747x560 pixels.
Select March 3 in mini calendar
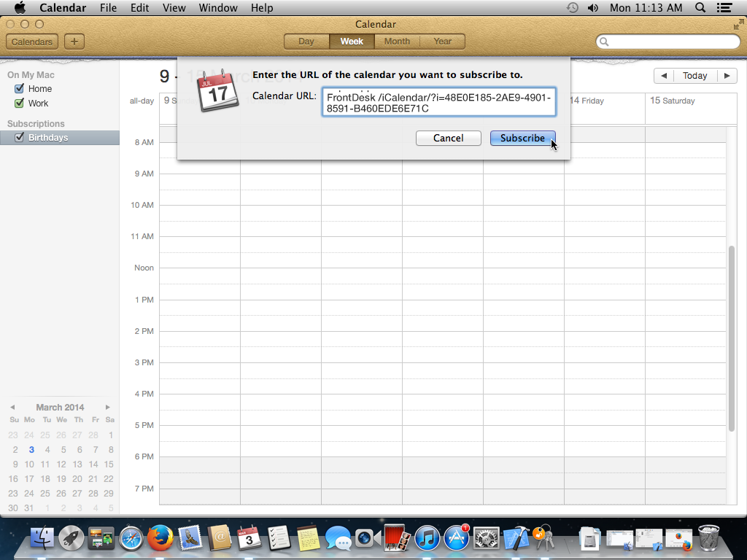pos(31,449)
